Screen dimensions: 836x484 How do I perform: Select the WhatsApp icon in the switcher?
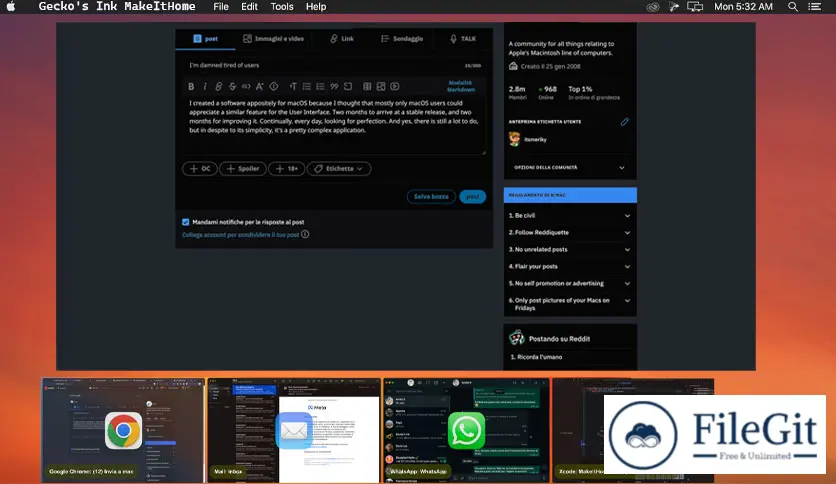[x=467, y=430]
